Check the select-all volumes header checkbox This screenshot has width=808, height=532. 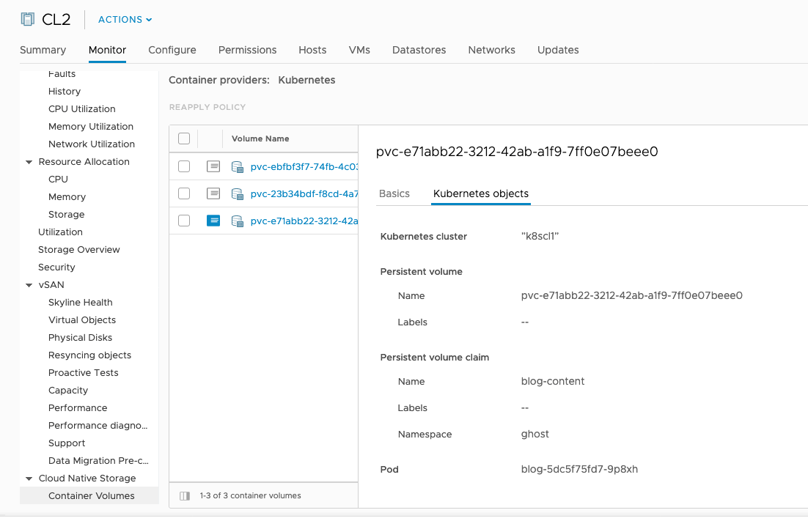(x=184, y=138)
